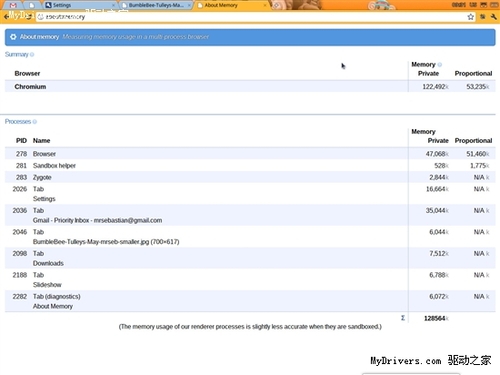Viewport: 500px width, 375px height.
Task: Select Chromium proportional value 53,235k
Action: [x=478, y=87]
